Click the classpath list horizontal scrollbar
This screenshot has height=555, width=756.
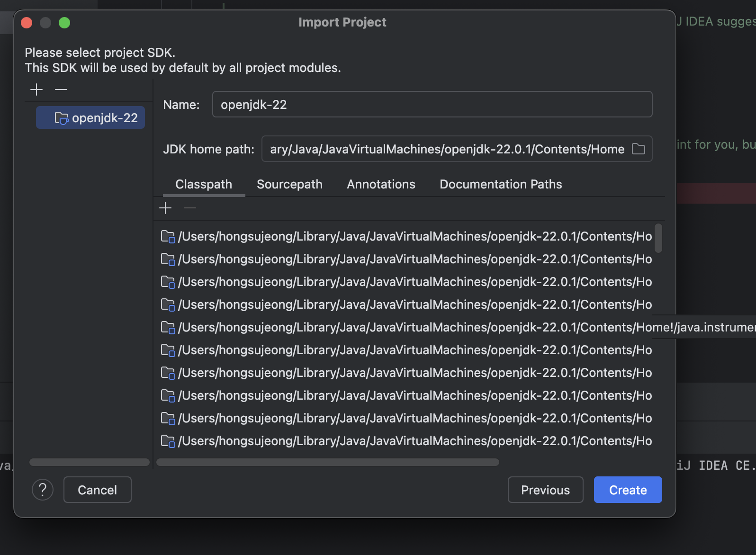pyautogui.click(x=328, y=462)
